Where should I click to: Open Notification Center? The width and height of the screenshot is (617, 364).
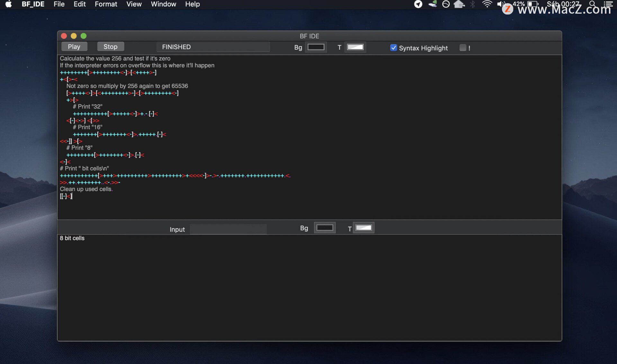click(608, 4)
